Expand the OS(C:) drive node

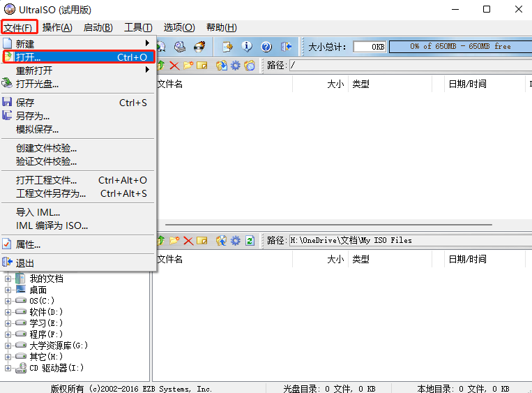tap(8, 301)
